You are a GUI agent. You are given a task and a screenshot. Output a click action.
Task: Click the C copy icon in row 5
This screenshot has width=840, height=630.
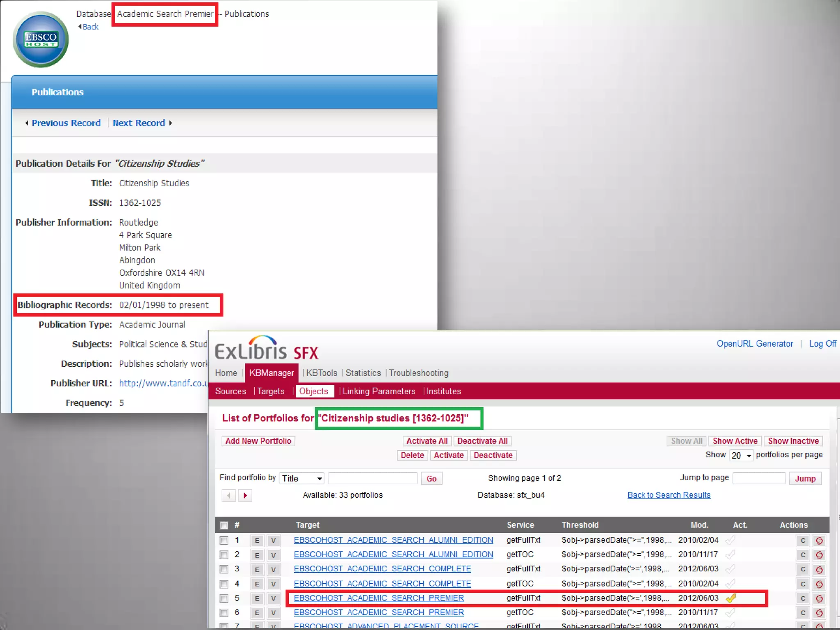pos(803,598)
